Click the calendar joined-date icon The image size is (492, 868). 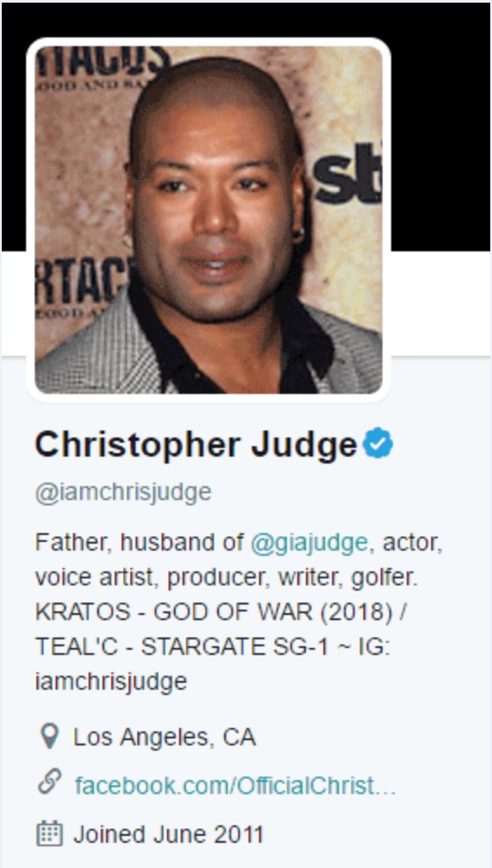[x=50, y=833]
